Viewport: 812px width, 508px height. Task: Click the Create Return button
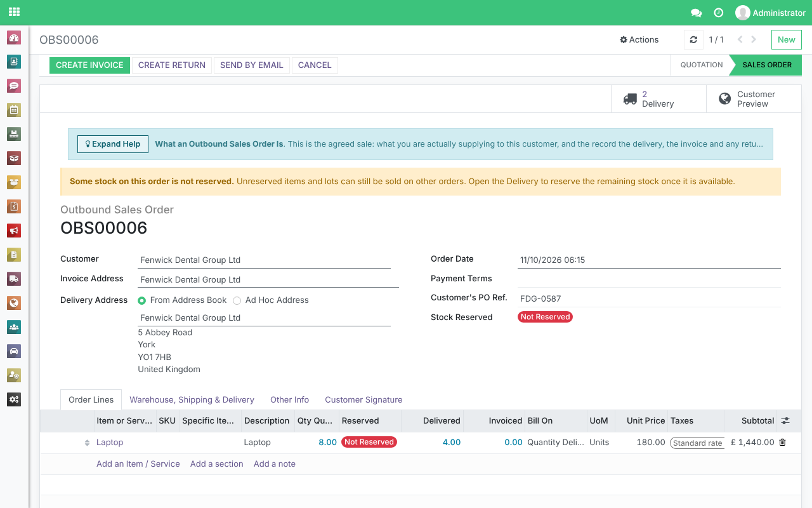tap(172, 65)
